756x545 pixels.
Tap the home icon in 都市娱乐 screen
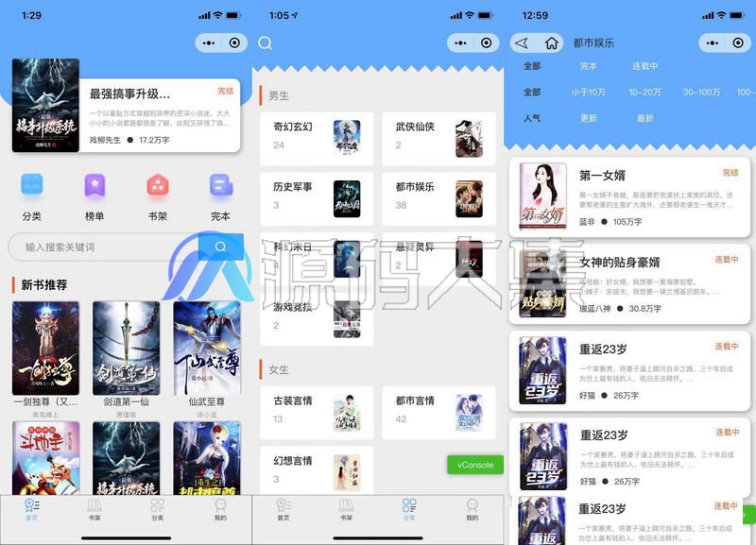click(551, 43)
